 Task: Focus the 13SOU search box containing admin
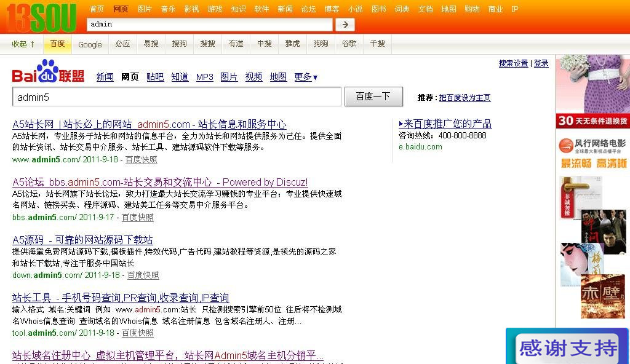point(210,25)
